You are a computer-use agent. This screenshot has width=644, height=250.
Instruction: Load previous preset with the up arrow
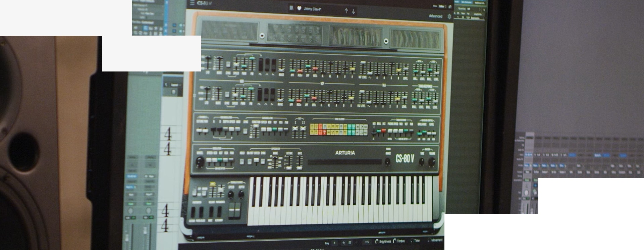point(346,11)
